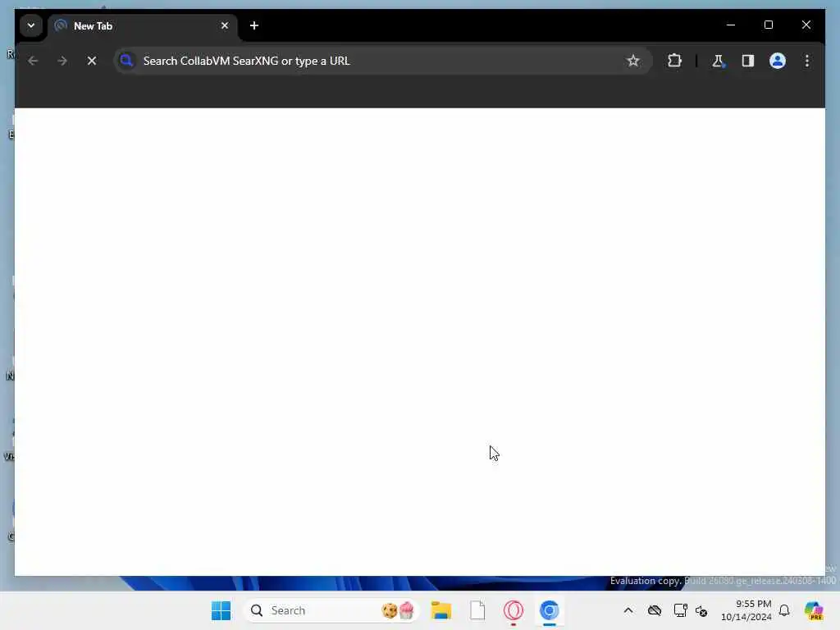
Task: Click the search engine magnifier icon
Action: pos(127,61)
